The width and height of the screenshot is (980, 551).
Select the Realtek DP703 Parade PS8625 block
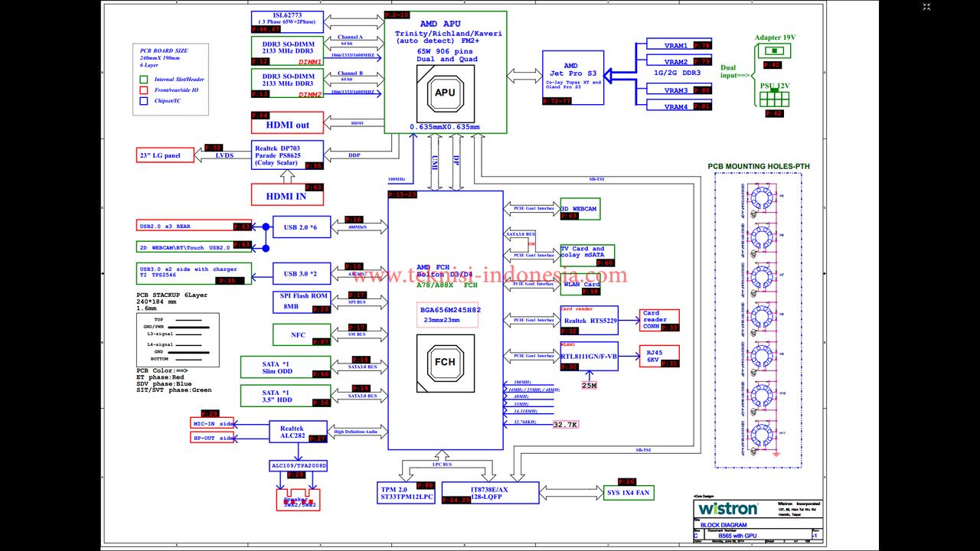click(x=287, y=155)
